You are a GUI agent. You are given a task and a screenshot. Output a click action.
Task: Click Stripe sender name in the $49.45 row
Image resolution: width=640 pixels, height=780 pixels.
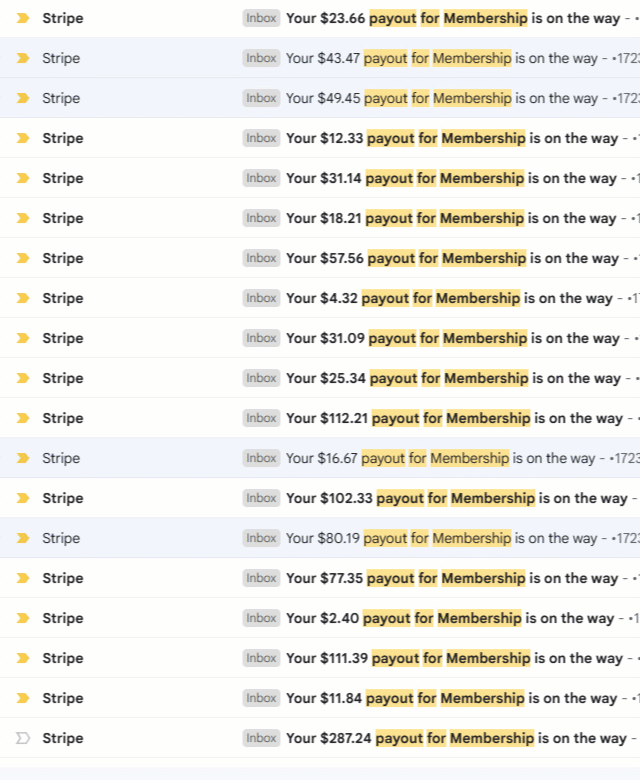click(61, 98)
